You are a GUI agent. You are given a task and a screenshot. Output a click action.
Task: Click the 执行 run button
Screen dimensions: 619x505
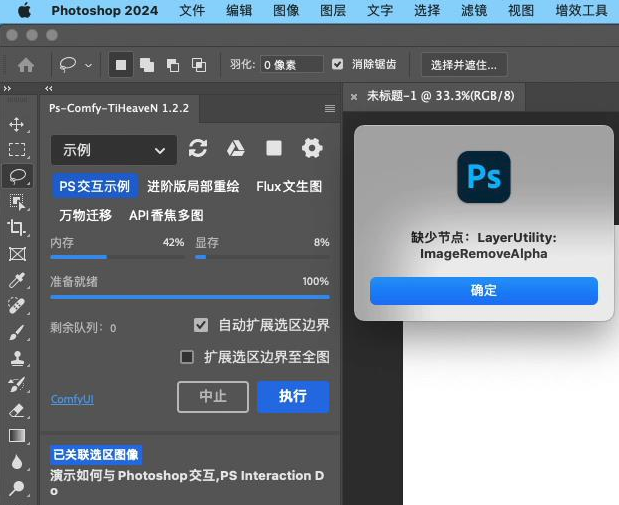point(293,396)
